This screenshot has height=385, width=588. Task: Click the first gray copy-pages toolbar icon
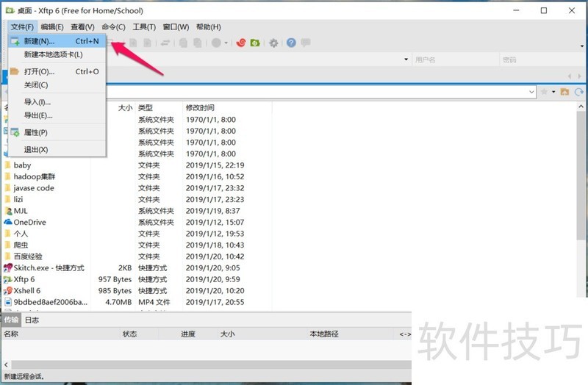point(183,43)
